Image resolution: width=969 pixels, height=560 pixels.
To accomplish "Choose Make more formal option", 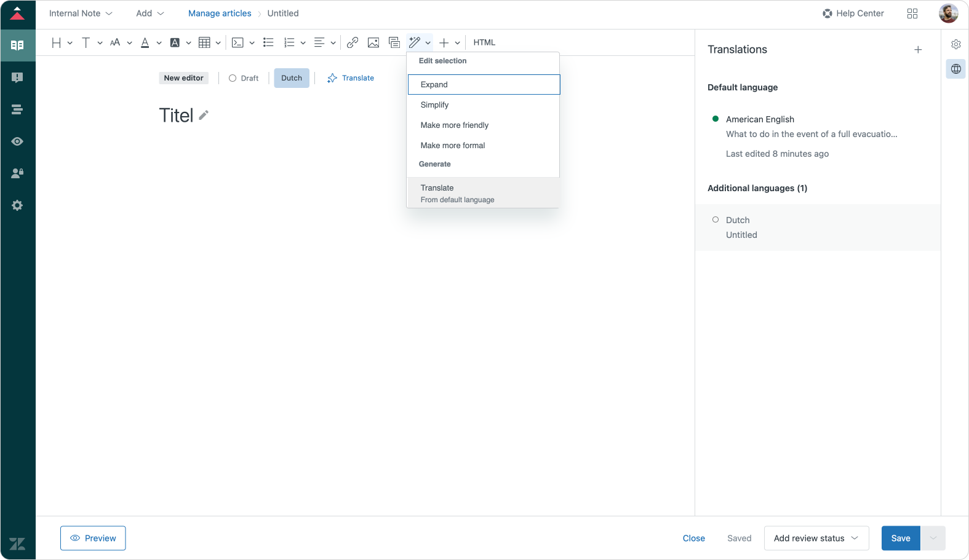I will click(x=483, y=146).
